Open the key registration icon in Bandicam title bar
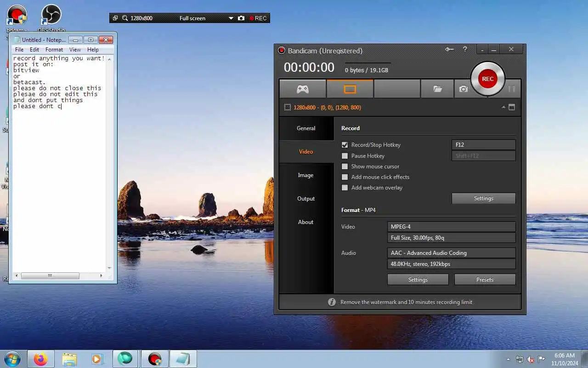Screen dimensions: 588x368 tap(449, 49)
